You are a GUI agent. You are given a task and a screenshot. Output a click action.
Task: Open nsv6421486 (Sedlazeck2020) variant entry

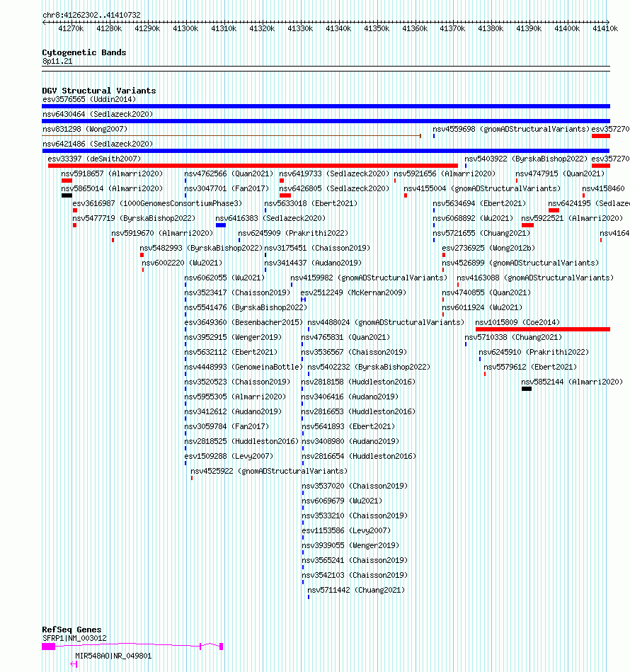tap(98, 144)
